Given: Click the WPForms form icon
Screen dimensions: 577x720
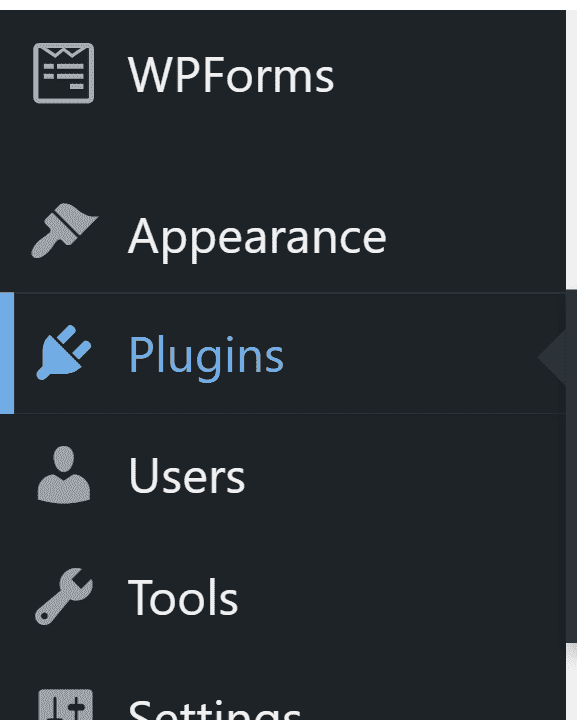Looking at the screenshot, I should 63,73.
